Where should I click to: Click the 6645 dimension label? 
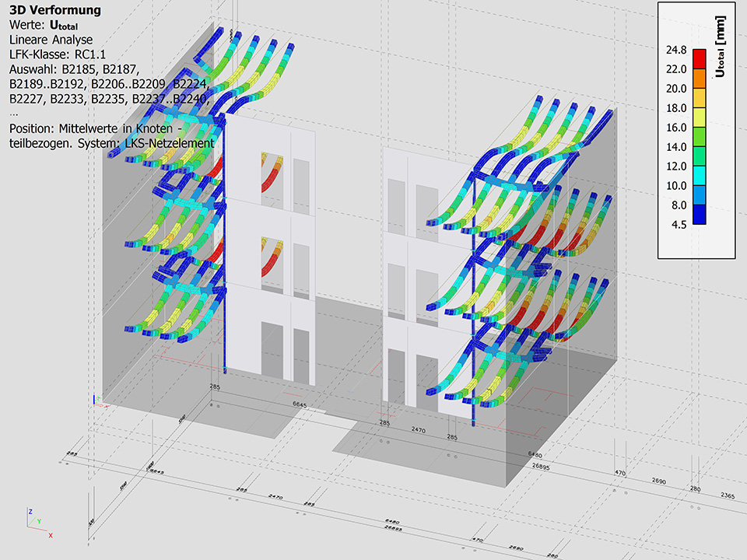click(300, 405)
